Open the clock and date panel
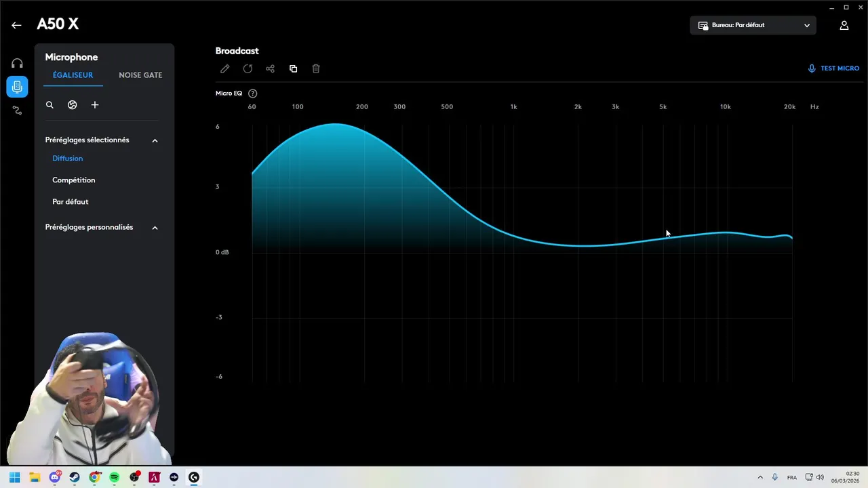The width and height of the screenshot is (868, 488). [x=846, y=477]
